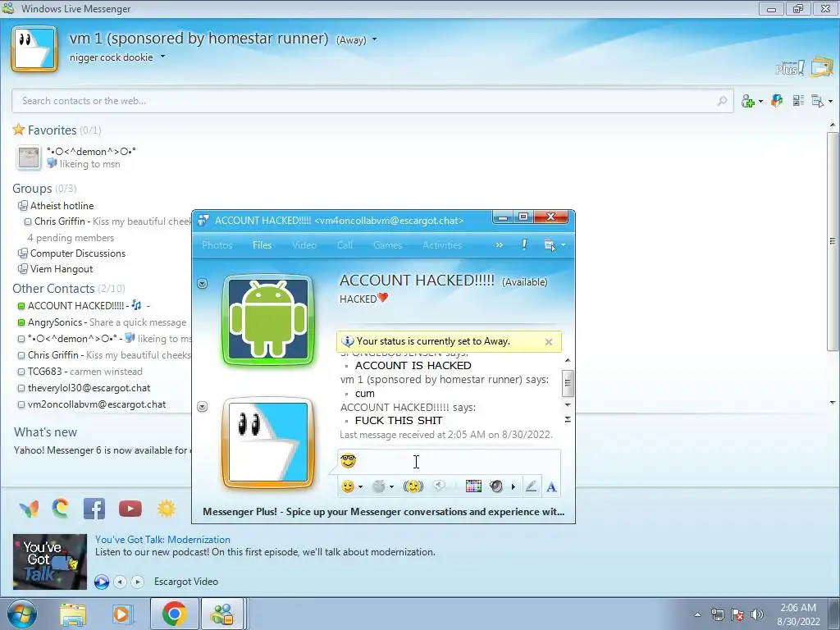The image size is (840, 630).
Task: Go to next video item
Action: point(138,582)
